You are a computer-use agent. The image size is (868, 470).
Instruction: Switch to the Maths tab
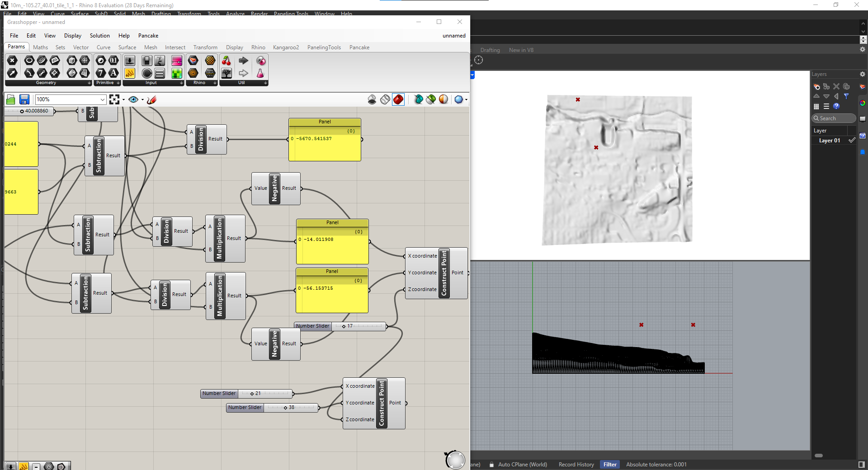40,47
